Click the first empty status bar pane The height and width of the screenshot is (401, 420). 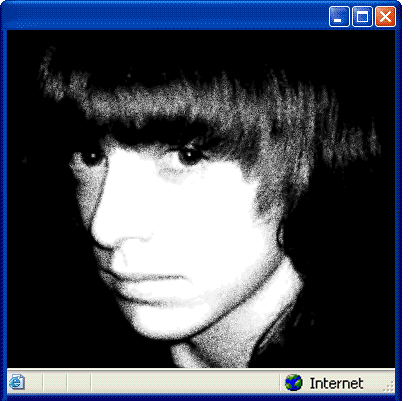pyautogui.click(x=55, y=383)
